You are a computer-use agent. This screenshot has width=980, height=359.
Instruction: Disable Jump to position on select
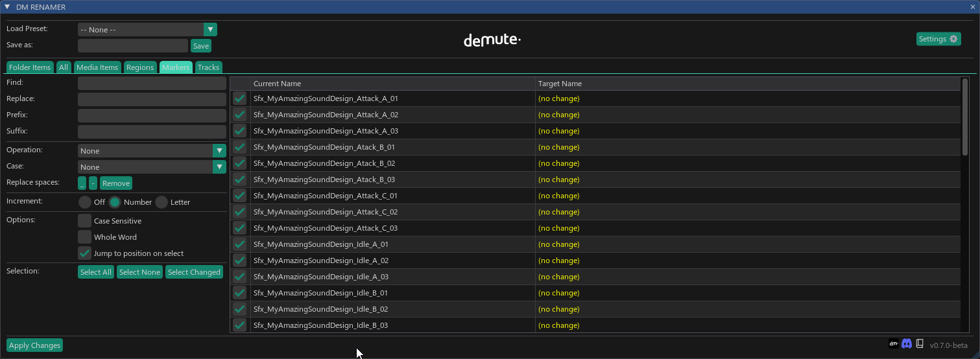coord(84,253)
